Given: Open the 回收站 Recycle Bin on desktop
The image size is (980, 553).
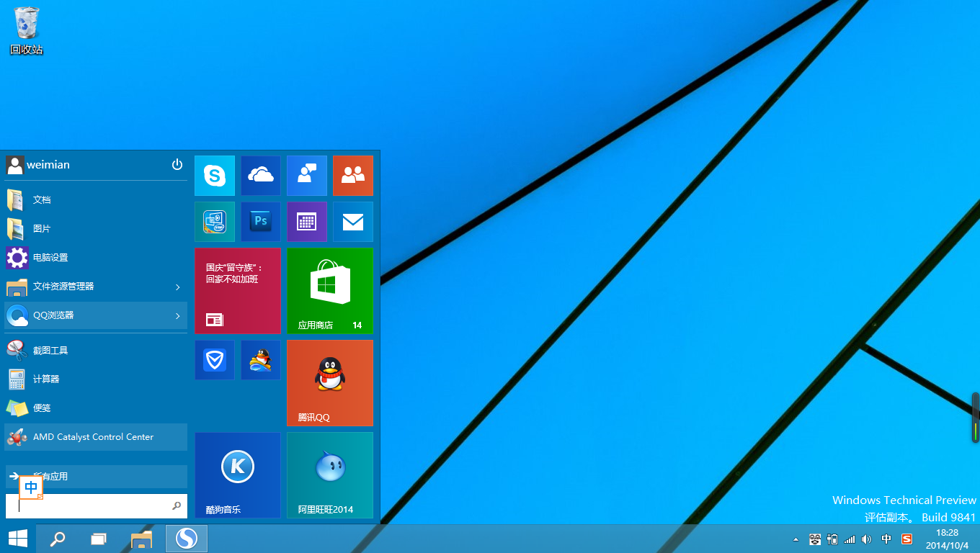Looking at the screenshot, I should pyautogui.click(x=27, y=30).
